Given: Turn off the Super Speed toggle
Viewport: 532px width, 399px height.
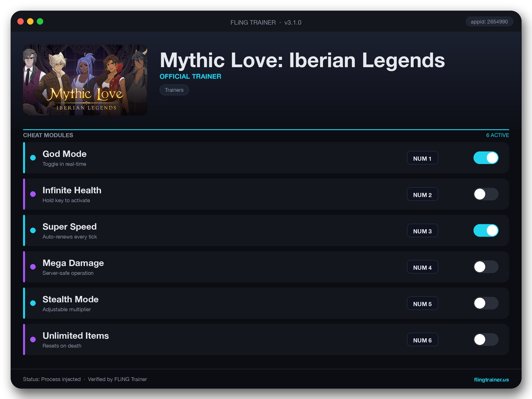Looking at the screenshot, I should click(486, 230).
